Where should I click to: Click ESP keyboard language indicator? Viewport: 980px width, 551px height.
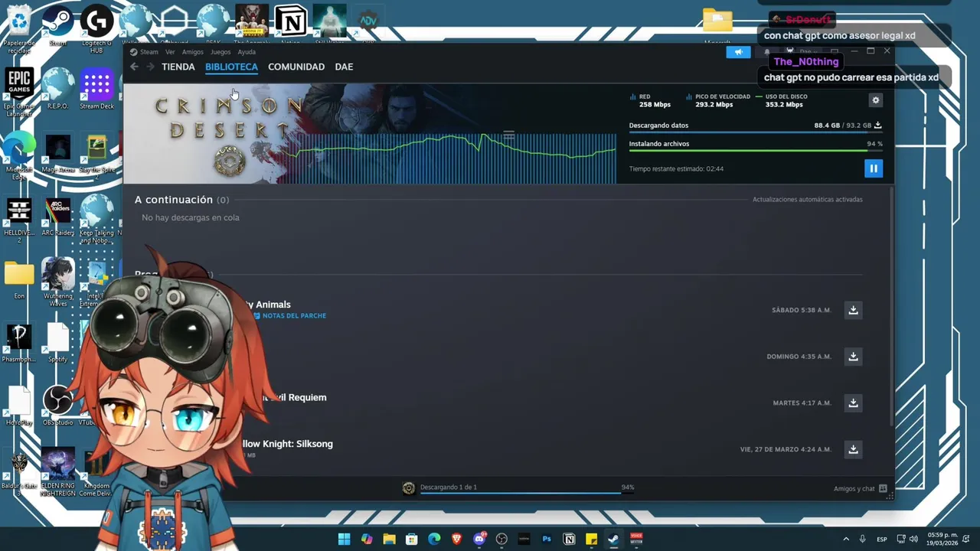pyautogui.click(x=882, y=539)
